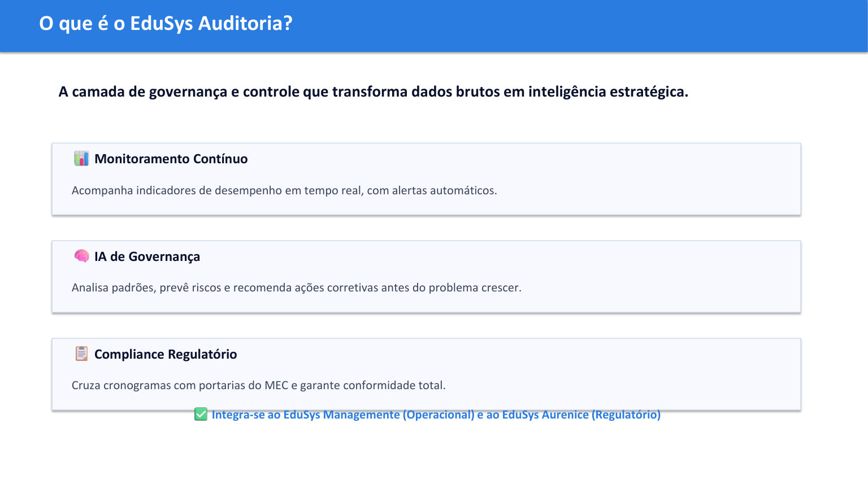Click the description Acompanha indicadores de desempenho
Screen dimensions: 868x488
(284, 190)
